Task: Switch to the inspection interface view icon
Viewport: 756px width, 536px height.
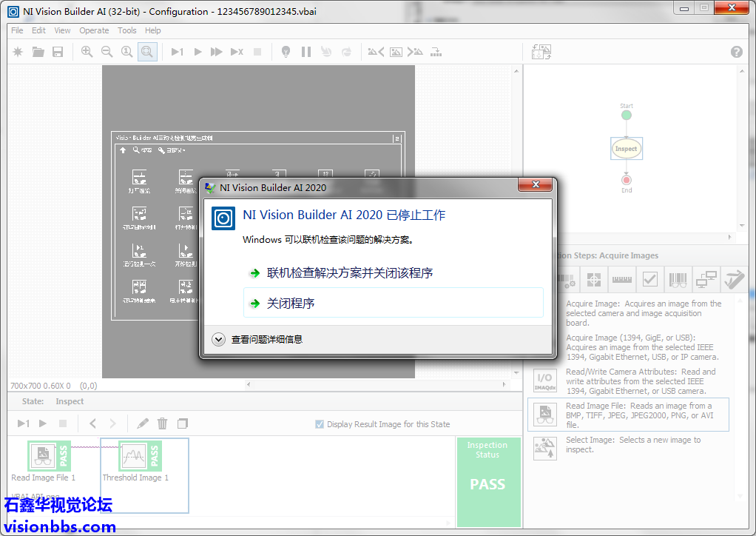Action: (541, 52)
